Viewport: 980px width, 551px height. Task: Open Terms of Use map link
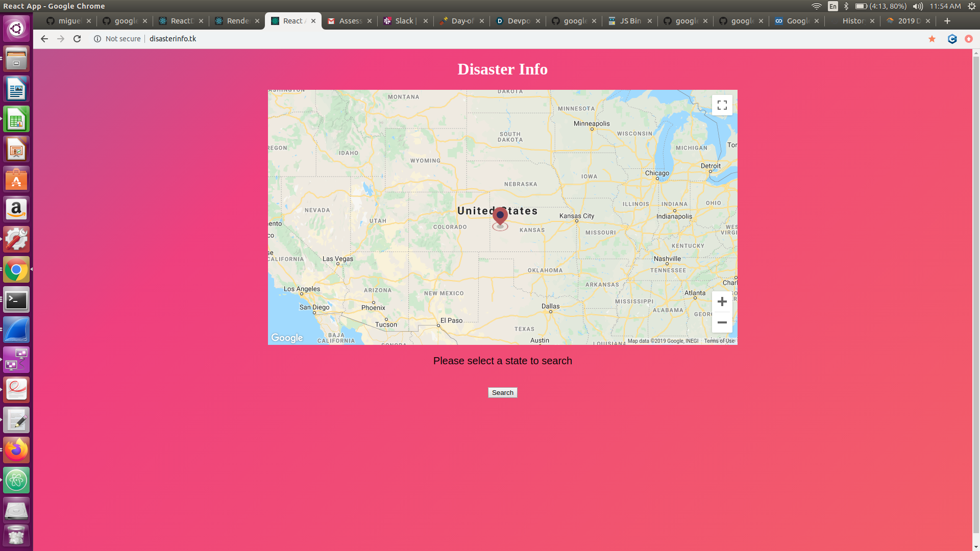(719, 341)
